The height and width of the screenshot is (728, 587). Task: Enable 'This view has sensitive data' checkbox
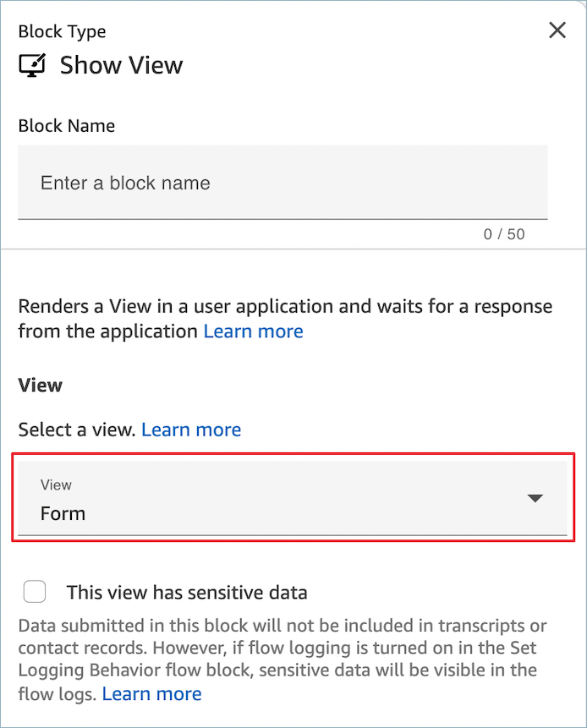[35, 592]
